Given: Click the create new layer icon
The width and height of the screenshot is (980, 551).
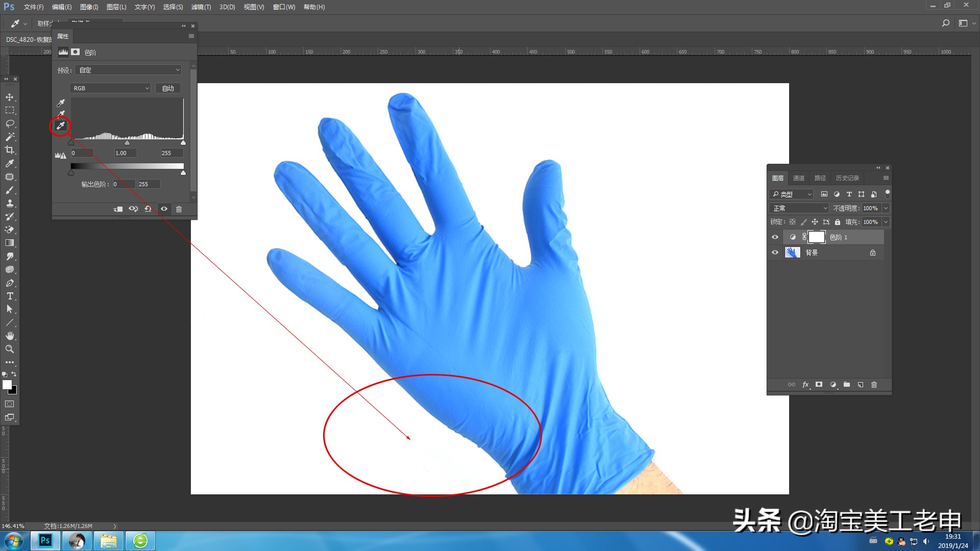Looking at the screenshot, I should 861,385.
